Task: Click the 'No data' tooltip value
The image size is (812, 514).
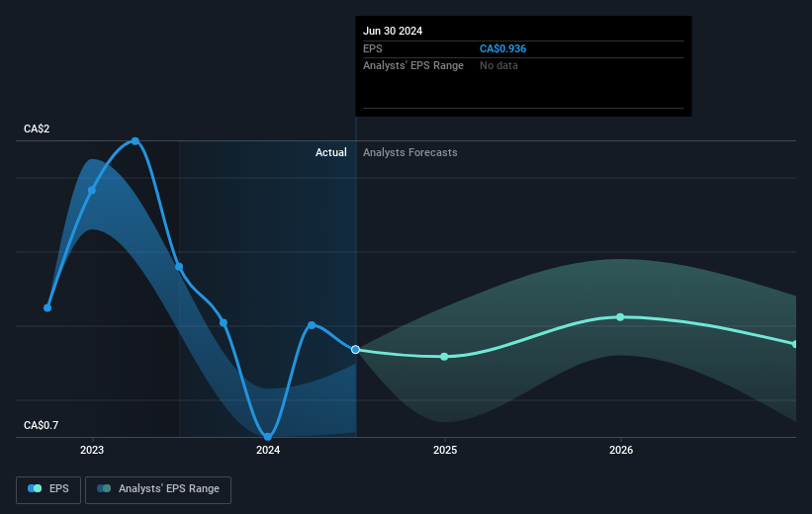Action: pyautogui.click(x=498, y=66)
